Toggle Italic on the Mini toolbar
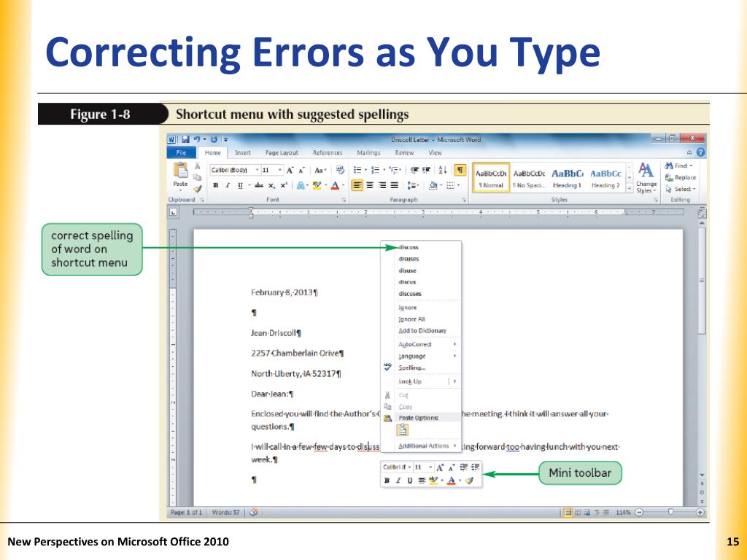Image resolution: width=747 pixels, height=560 pixels. (398, 481)
